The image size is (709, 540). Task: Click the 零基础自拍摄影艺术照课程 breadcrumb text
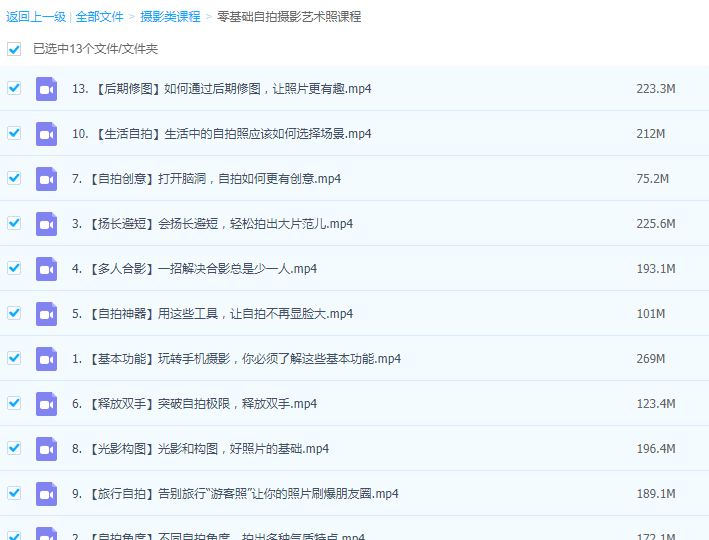[289, 17]
